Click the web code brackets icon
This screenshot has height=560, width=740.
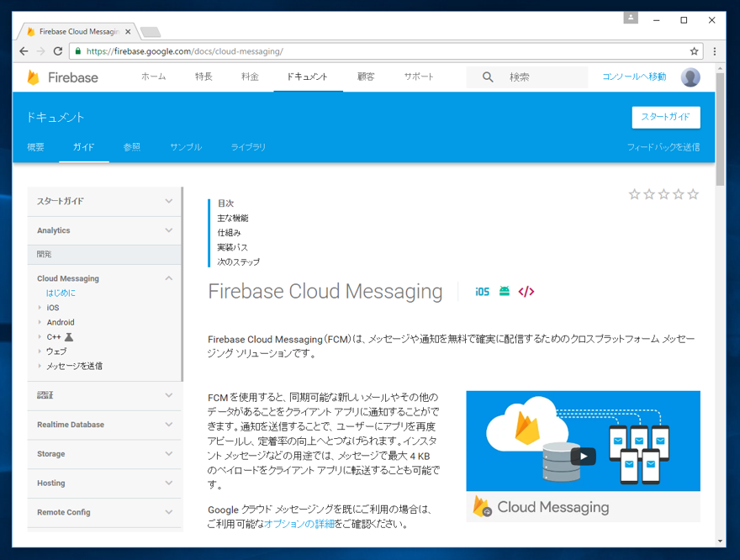(526, 292)
